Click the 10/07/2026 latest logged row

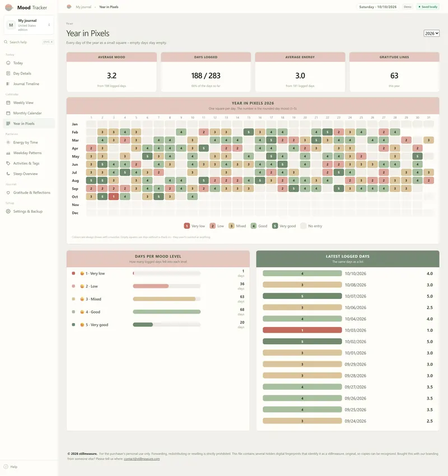348,296
